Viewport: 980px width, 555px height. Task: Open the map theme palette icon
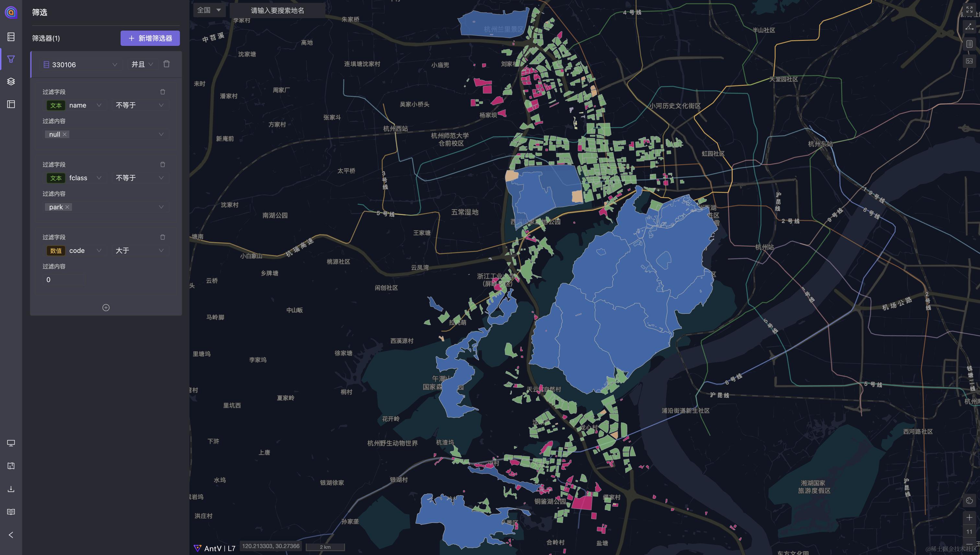tap(969, 501)
